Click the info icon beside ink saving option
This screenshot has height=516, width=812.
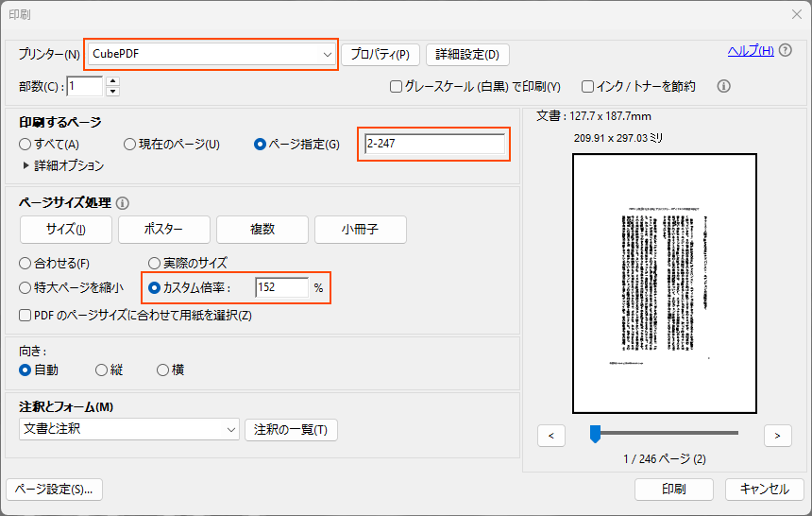click(x=724, y=86)
